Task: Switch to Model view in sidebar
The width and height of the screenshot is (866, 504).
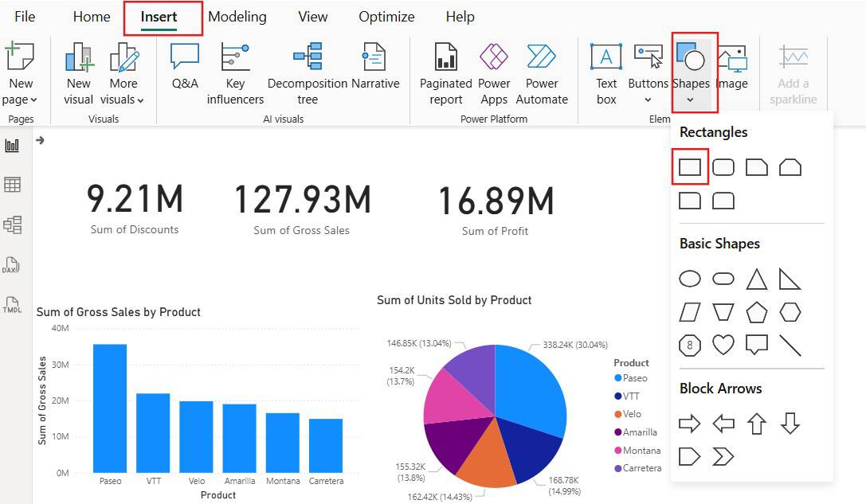Action: click(x=12, y=225)
